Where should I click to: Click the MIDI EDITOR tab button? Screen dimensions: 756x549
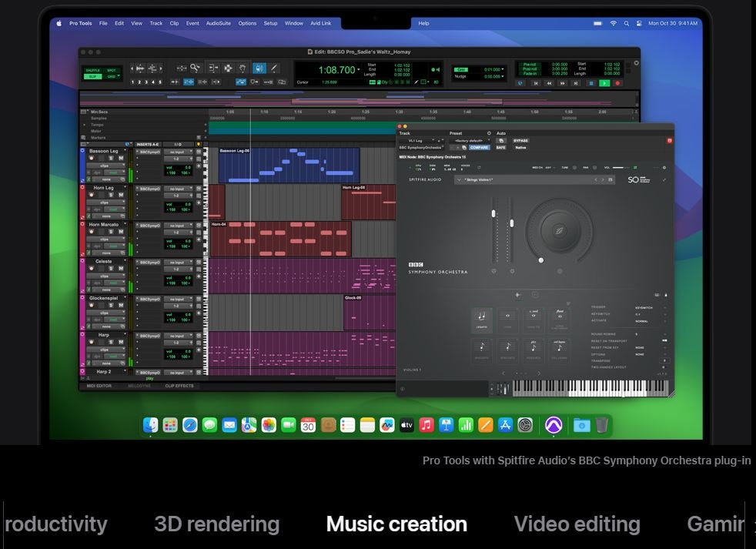[99, 387]
